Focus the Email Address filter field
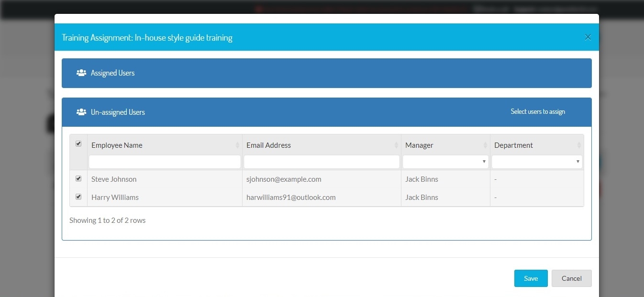 (x=322, y=162)
